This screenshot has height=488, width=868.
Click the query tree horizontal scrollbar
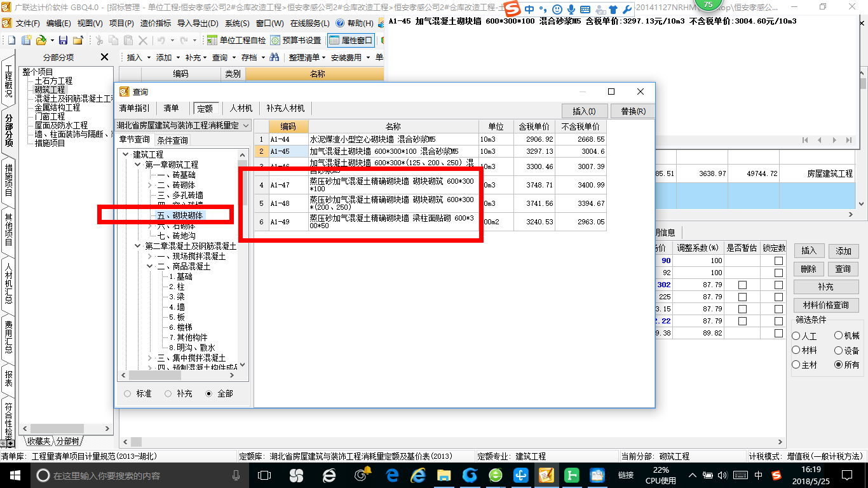click(179, 376)
